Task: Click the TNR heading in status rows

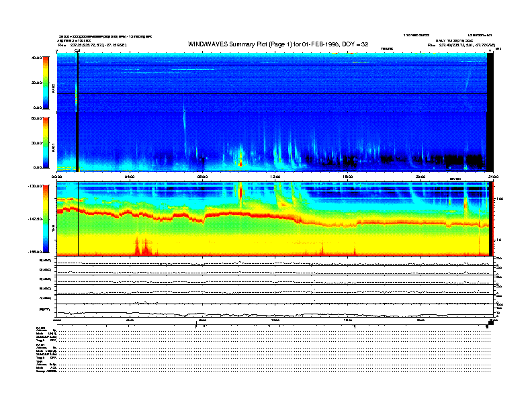Action: pos(39,362)
